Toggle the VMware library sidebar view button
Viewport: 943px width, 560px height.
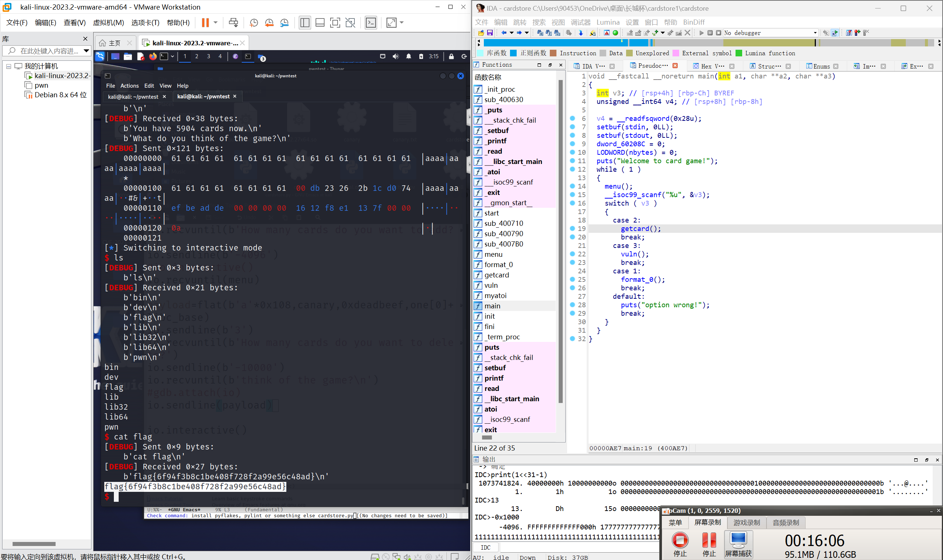pos(304,22)
